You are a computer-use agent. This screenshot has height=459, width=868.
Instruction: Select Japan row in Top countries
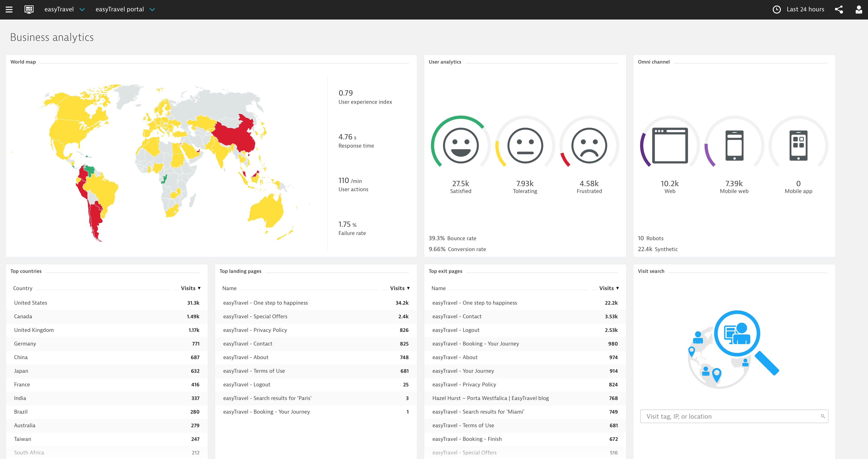tap(106, 371)
